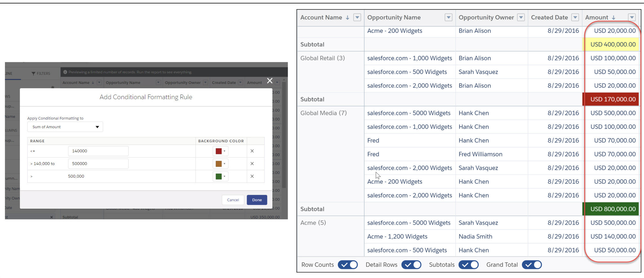Toggle the Subtotals switch
This screenshot has height=278, width=644.
pyautogui.click(x=468, y=265)
